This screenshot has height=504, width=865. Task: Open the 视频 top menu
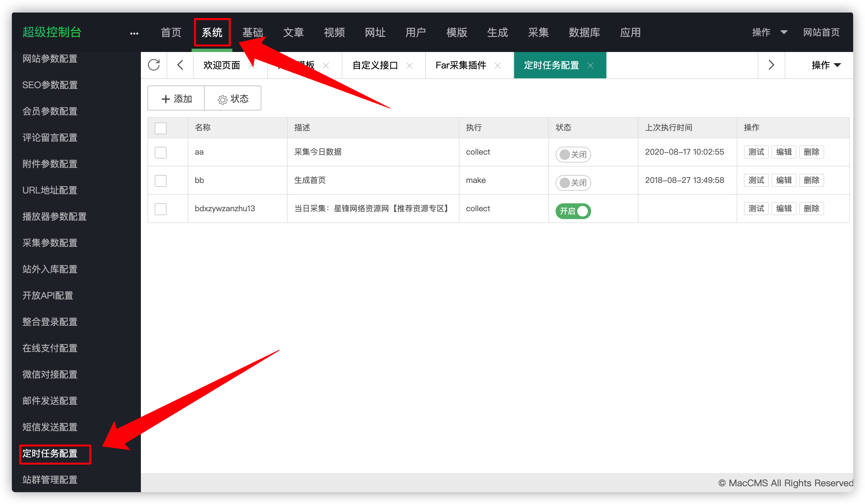[334, 33]
